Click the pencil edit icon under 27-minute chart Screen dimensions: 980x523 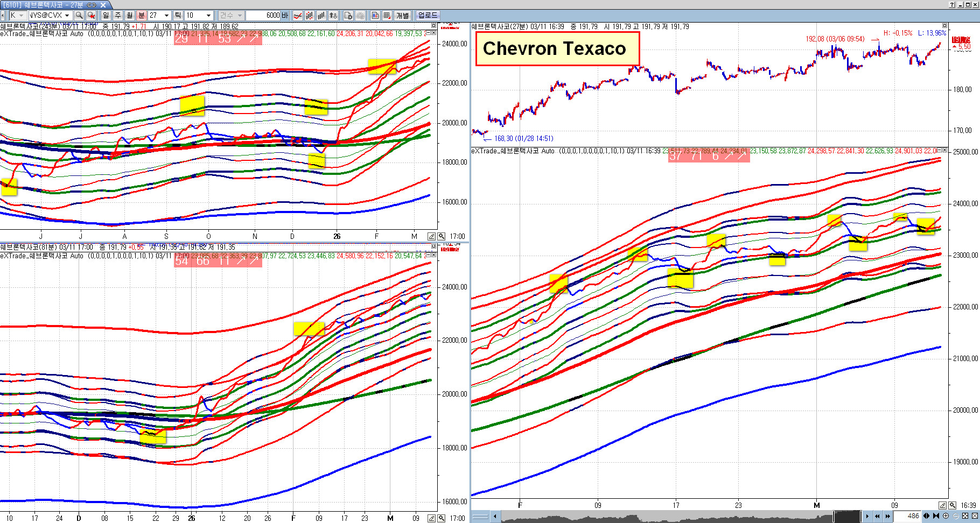(x=942, y=505)
